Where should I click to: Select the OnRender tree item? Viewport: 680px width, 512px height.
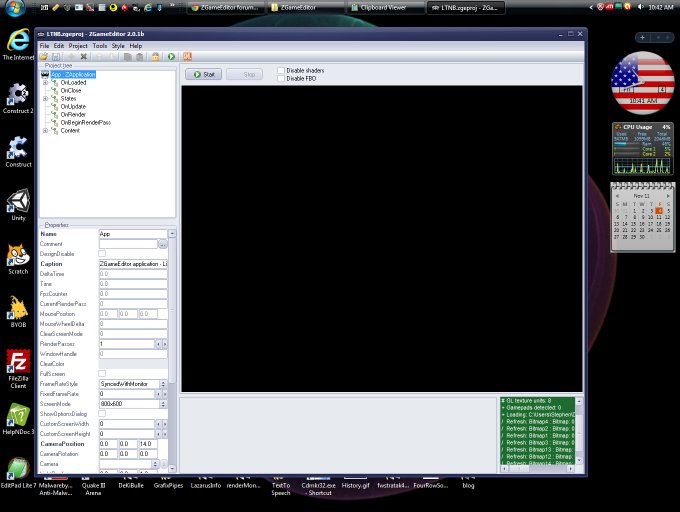click(x=73, y=114)
